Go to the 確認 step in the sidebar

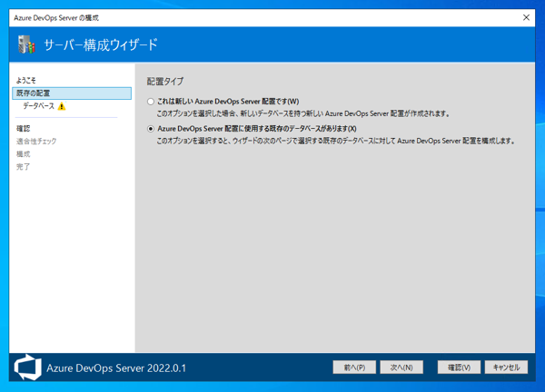point(24,129)
